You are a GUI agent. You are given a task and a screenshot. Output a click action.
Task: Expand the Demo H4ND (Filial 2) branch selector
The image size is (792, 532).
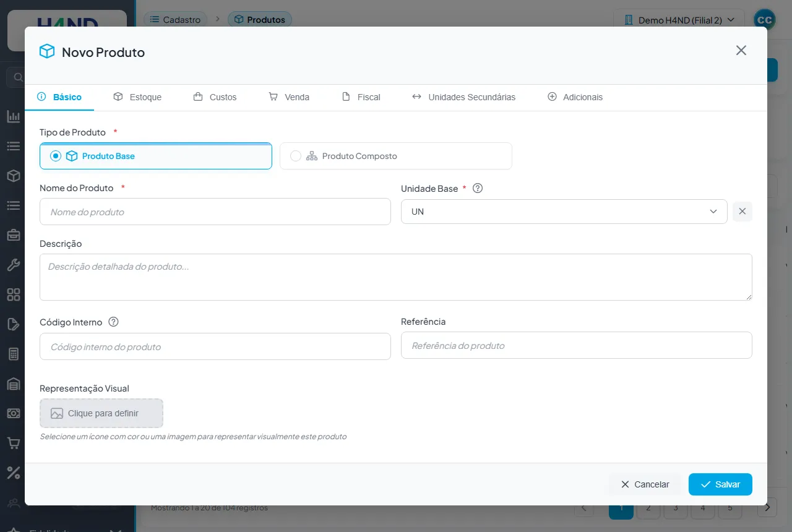tap(679, 20)
